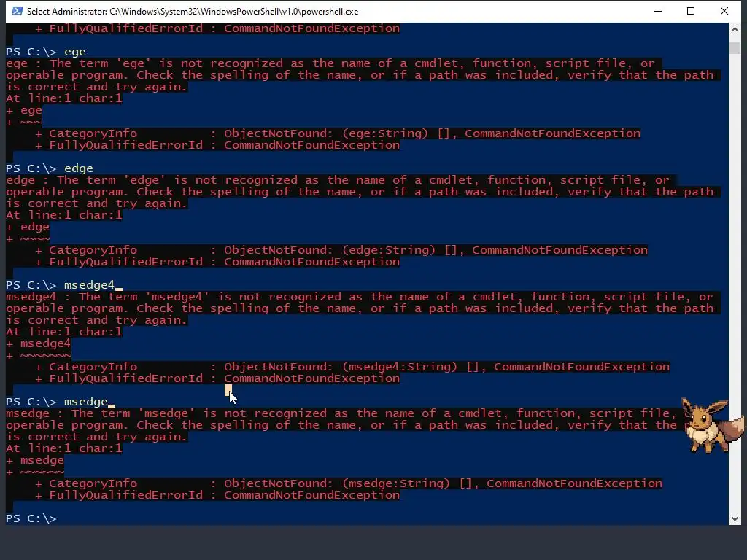Screen dimensions: 747x560
Task: Click the 'PS C:\> edge' command line
Action: (50, 168)
